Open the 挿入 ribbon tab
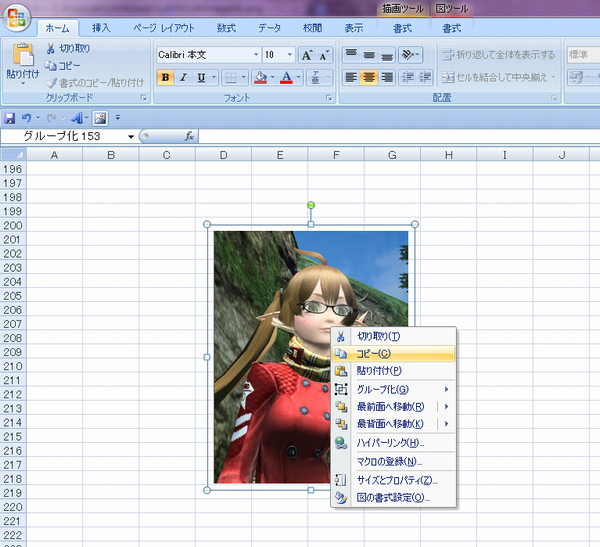Image resolution: width=600 pixels, height=547 pixels. tap(101, 28)
